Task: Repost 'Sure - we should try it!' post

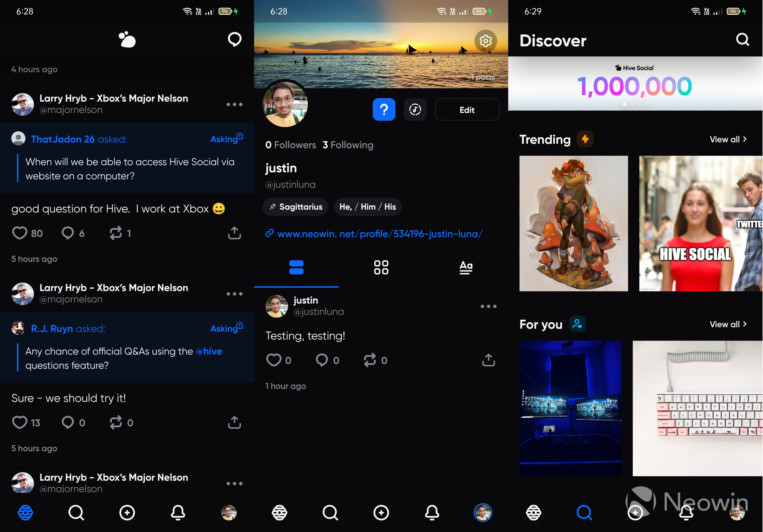Action: (116, 422)
